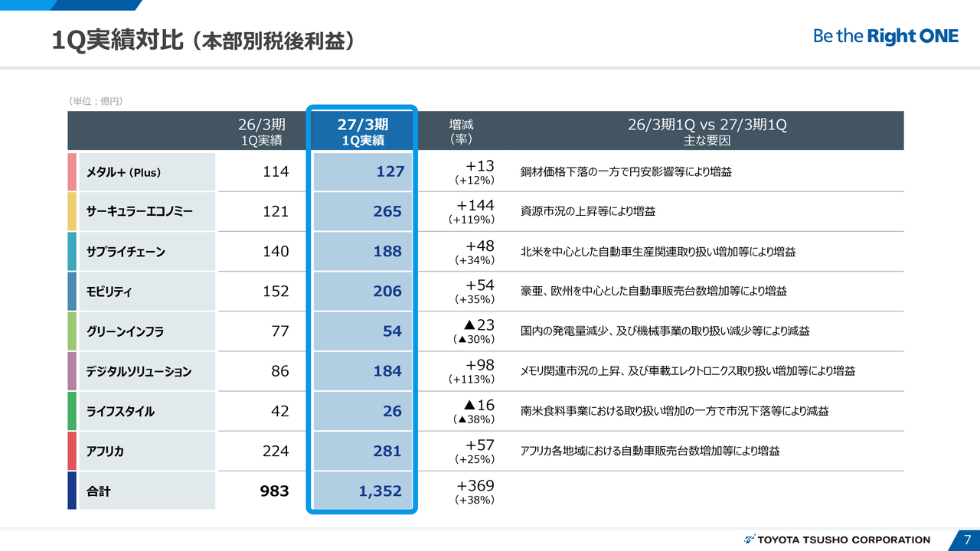This screenshot has width=980, height=551.
Task: Click the ▲16 change value
Action: [479, 404]
